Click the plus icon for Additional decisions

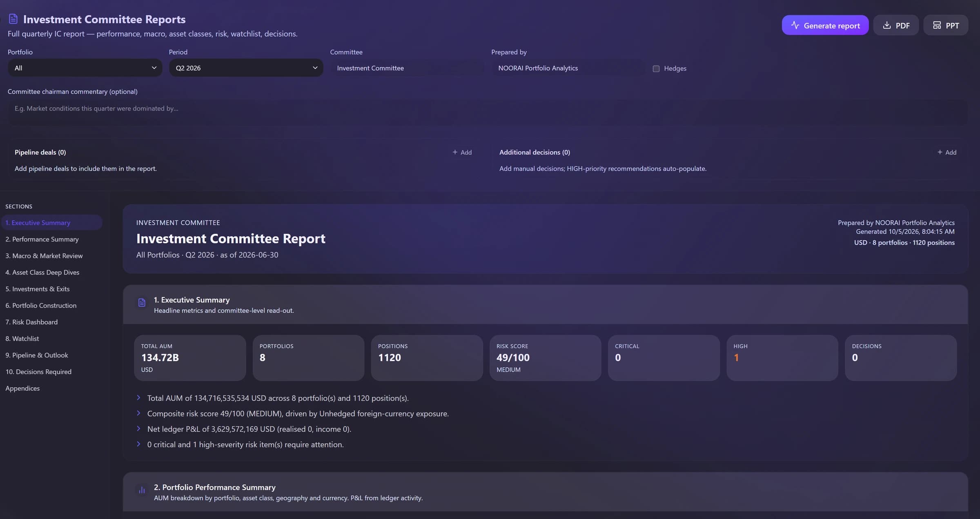pos(940,152)
